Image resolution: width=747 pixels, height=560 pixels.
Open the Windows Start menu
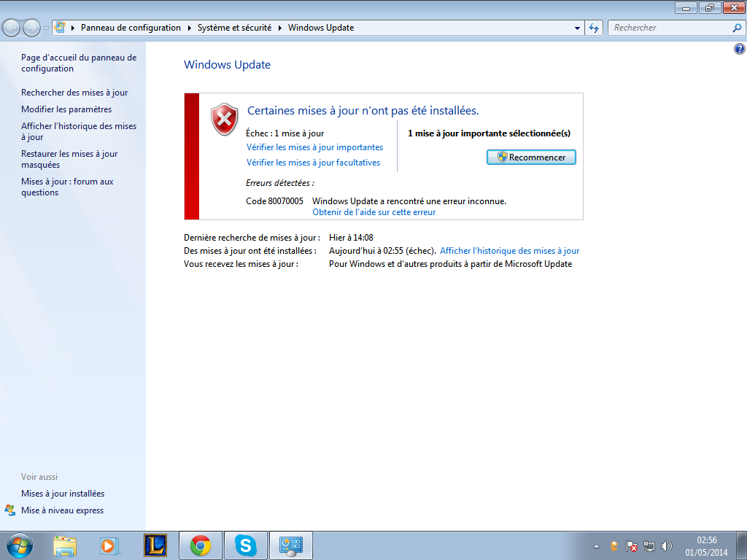pos(20,545)
